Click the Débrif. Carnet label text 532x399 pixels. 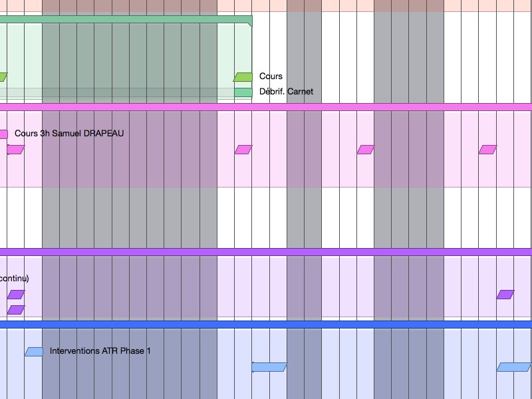pos(286,92)
